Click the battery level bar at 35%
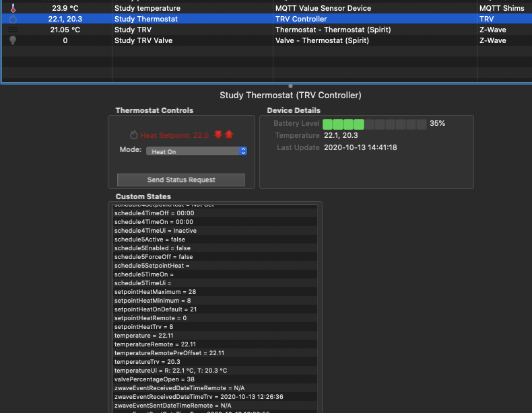Image resolution: width=532 pixels, height=413 pixels. (x=374, y=124)
